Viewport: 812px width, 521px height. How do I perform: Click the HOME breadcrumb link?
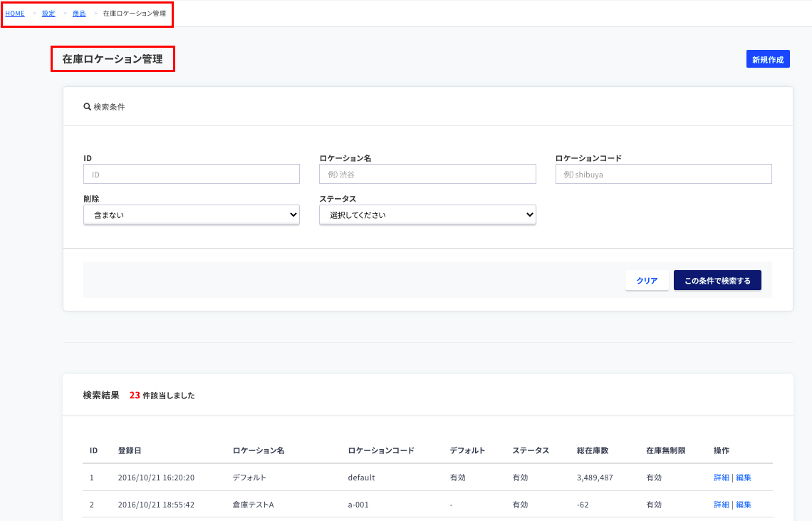(15, 14)
